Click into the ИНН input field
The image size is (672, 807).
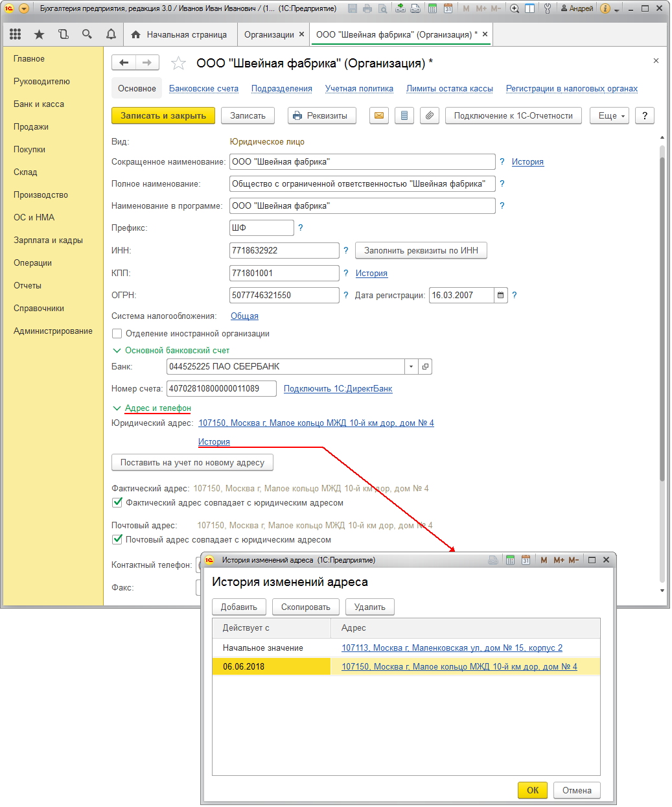pos(284,250)
